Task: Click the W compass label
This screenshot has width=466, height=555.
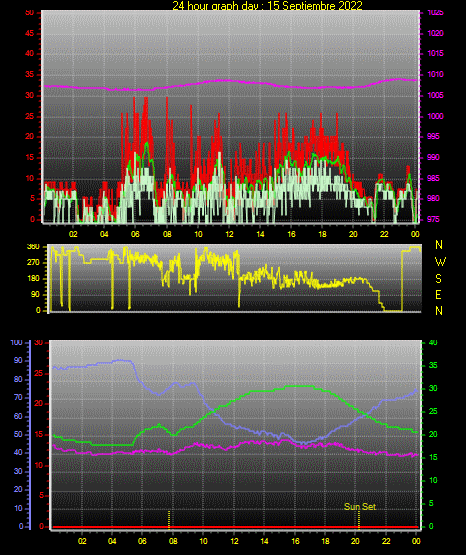Action: click(440, 262)
